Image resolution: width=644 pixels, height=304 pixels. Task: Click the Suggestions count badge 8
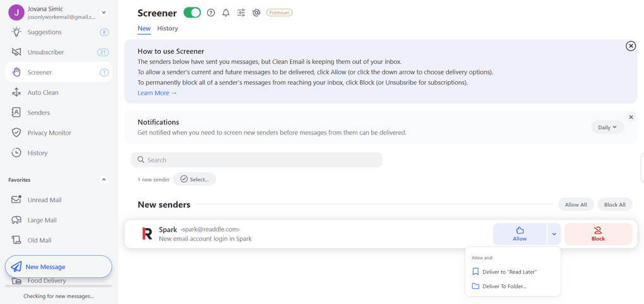[104, 32]
